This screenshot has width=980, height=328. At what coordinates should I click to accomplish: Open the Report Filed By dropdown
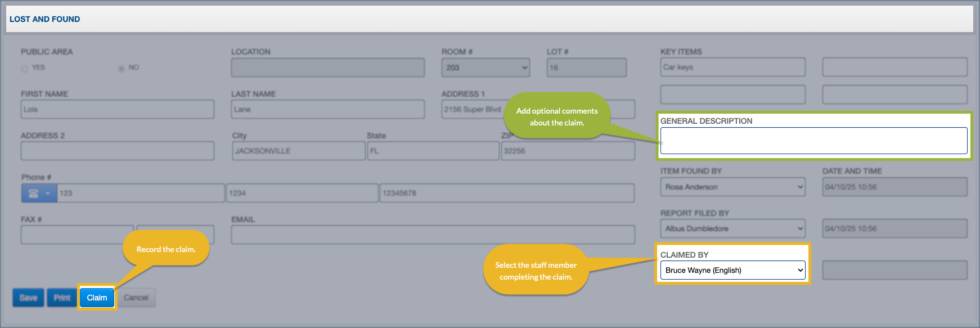732,228
